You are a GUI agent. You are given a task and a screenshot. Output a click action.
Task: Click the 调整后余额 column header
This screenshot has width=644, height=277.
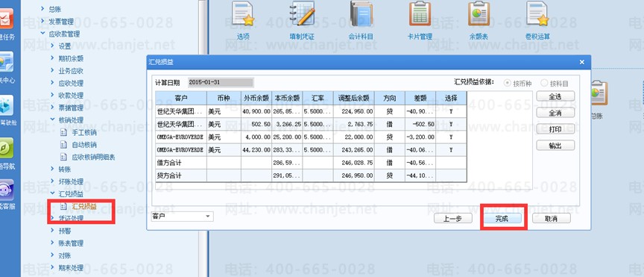click(353, 98)
